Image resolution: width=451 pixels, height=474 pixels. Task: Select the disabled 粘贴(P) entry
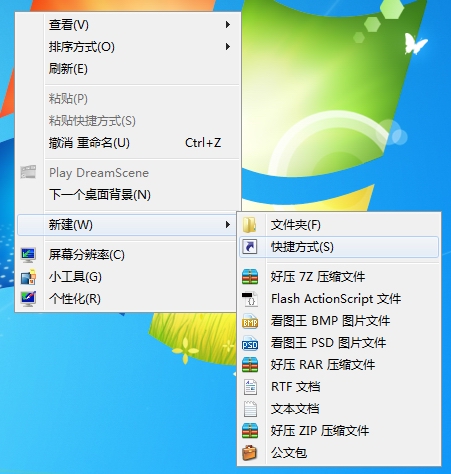coord(129,99)
